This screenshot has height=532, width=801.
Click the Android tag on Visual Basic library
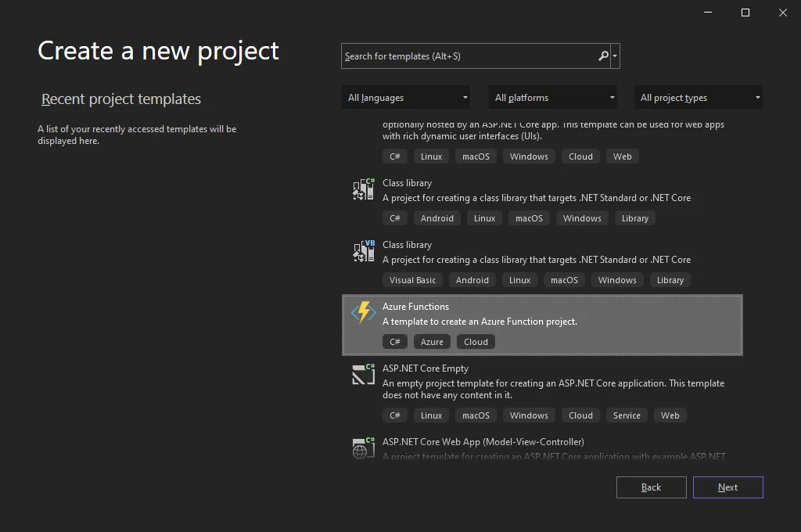472,280
